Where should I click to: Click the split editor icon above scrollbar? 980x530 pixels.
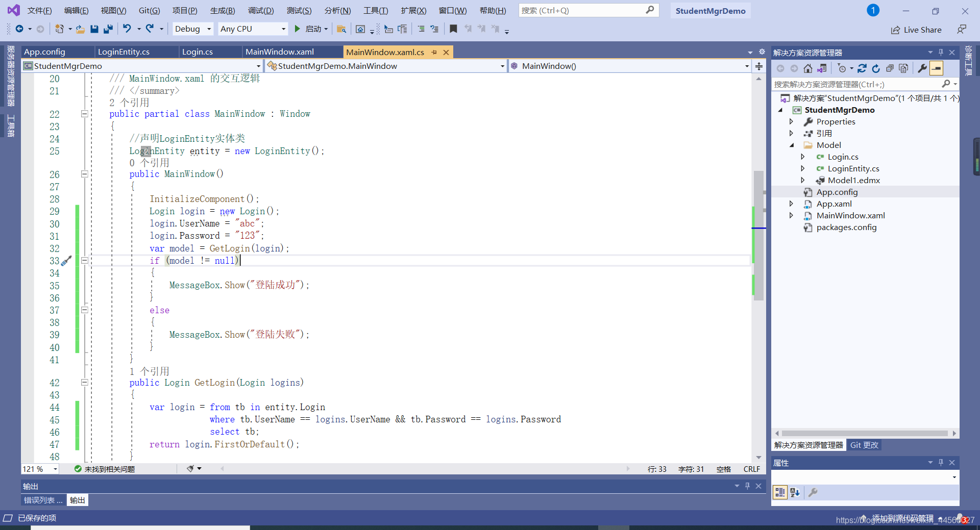[759, 66]
